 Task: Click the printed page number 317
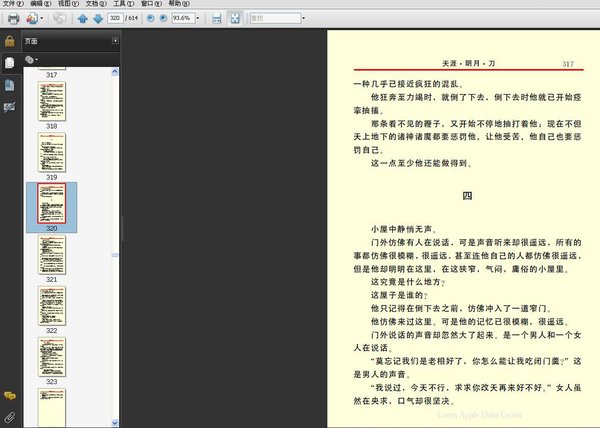tap(568, 64)
